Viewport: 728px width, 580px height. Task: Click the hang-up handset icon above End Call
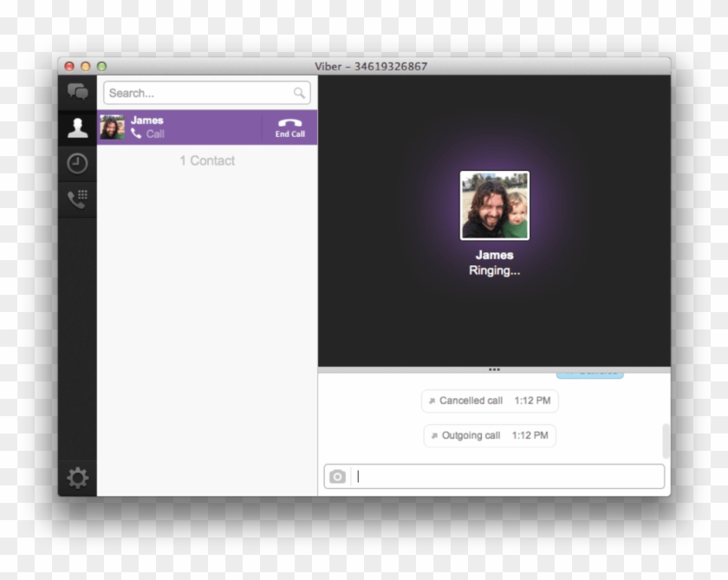289,123
